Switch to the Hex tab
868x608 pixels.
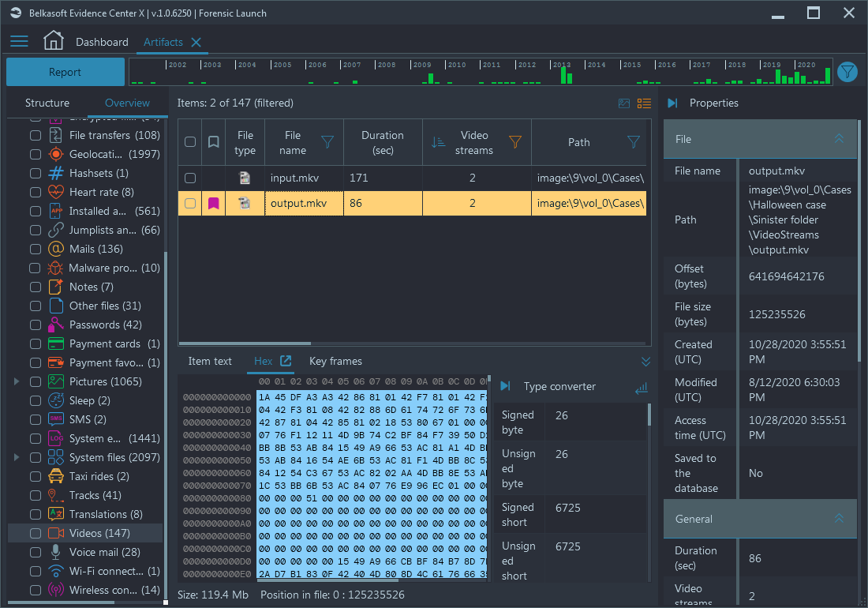point(263,361)
